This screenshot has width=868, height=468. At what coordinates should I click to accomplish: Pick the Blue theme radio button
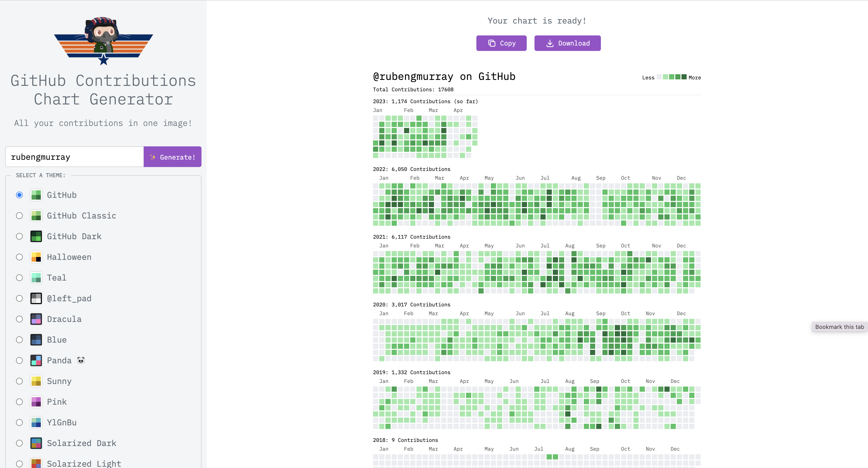[20, 339]
